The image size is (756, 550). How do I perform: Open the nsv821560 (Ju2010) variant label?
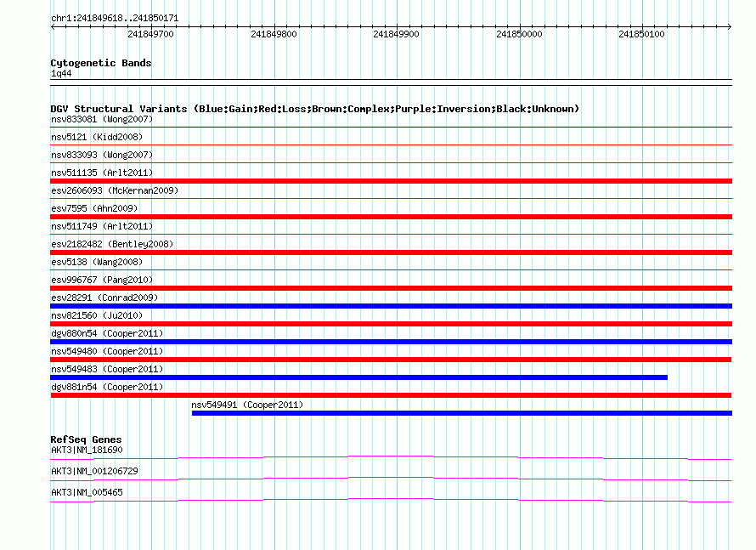[x=97, y=315]
